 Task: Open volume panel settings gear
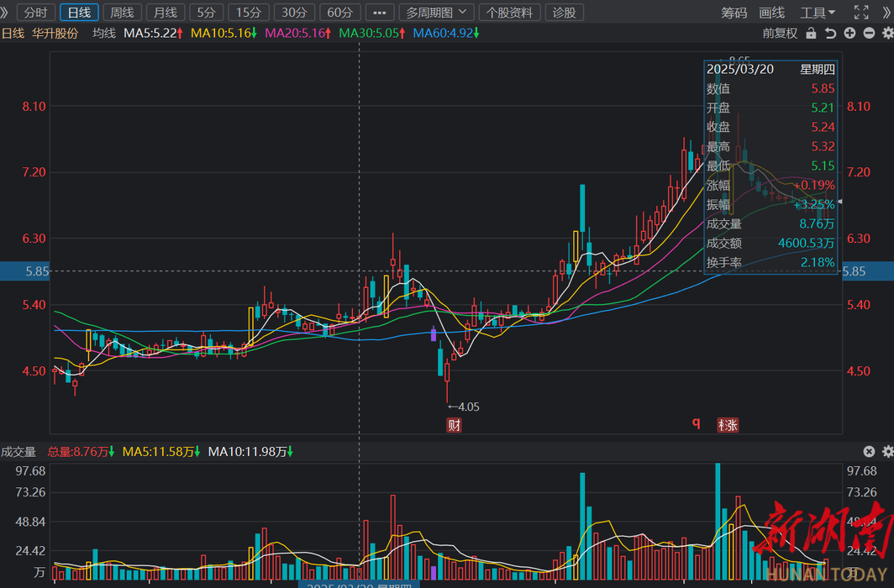click(888, 451)
